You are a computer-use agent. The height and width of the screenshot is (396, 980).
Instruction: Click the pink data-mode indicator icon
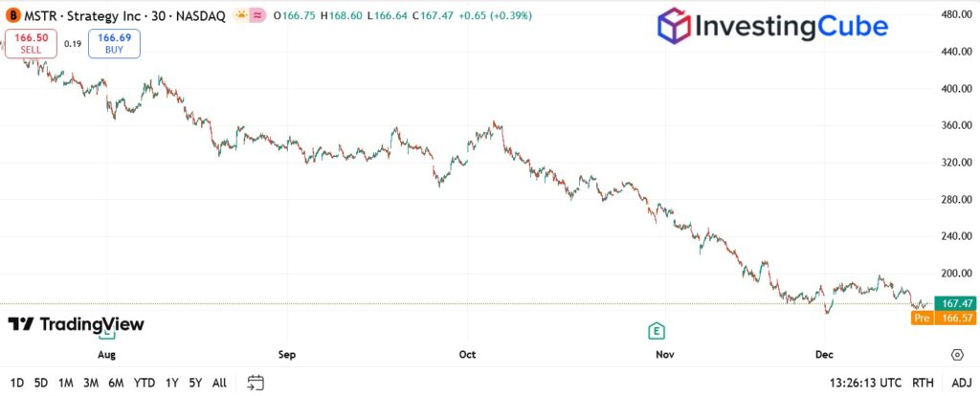point(257,15)
